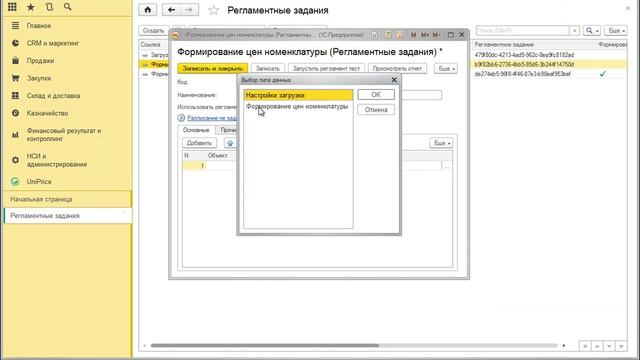This screenshot has height=360, width=640.
Task: Open global search magnifier in top panel
Action: click(68, 7)
